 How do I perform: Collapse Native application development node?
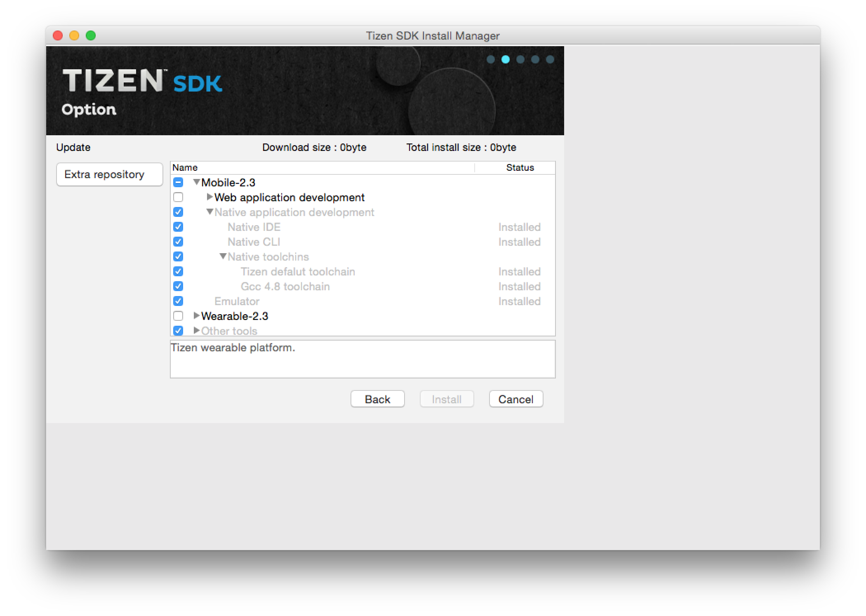209,212
